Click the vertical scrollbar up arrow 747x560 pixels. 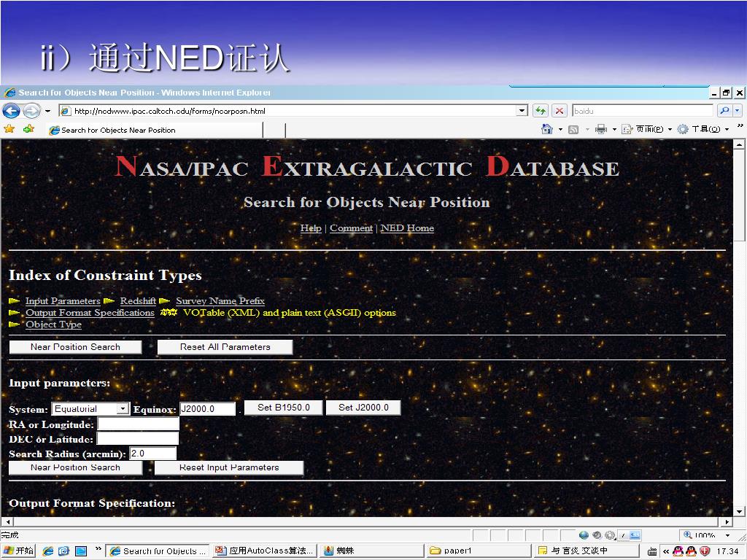739,144
